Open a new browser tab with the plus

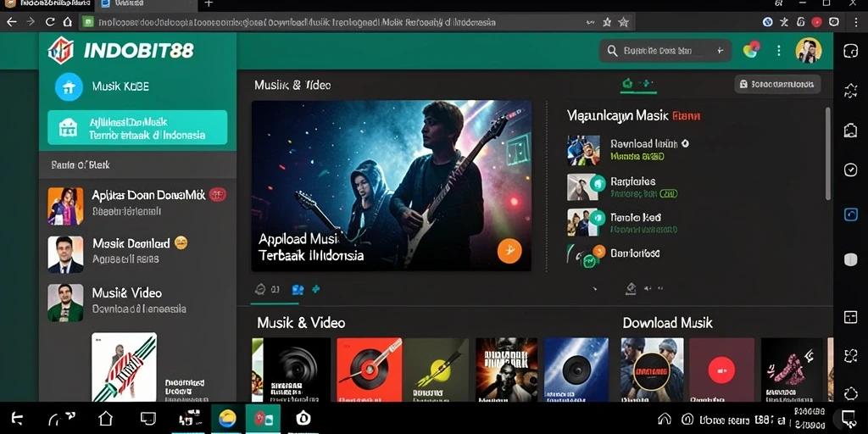209,4
